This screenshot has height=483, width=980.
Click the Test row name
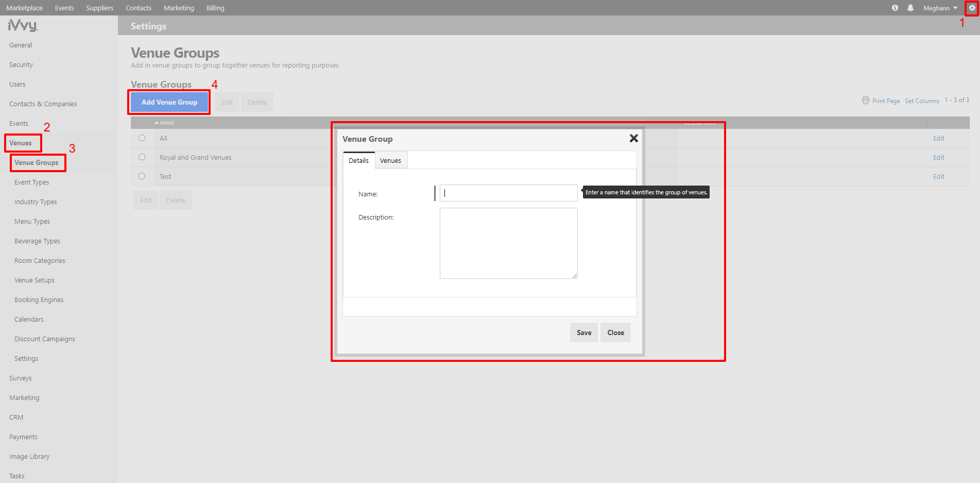[165, 176]
